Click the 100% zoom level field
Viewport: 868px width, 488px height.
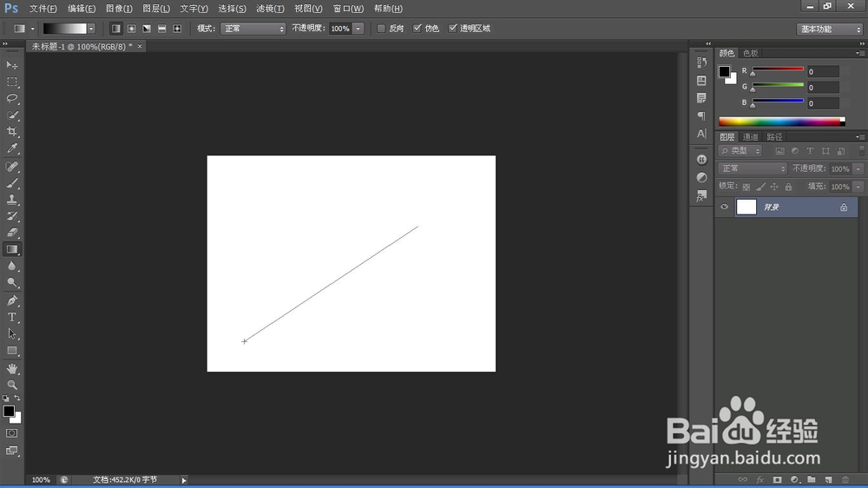click(41, 479)
